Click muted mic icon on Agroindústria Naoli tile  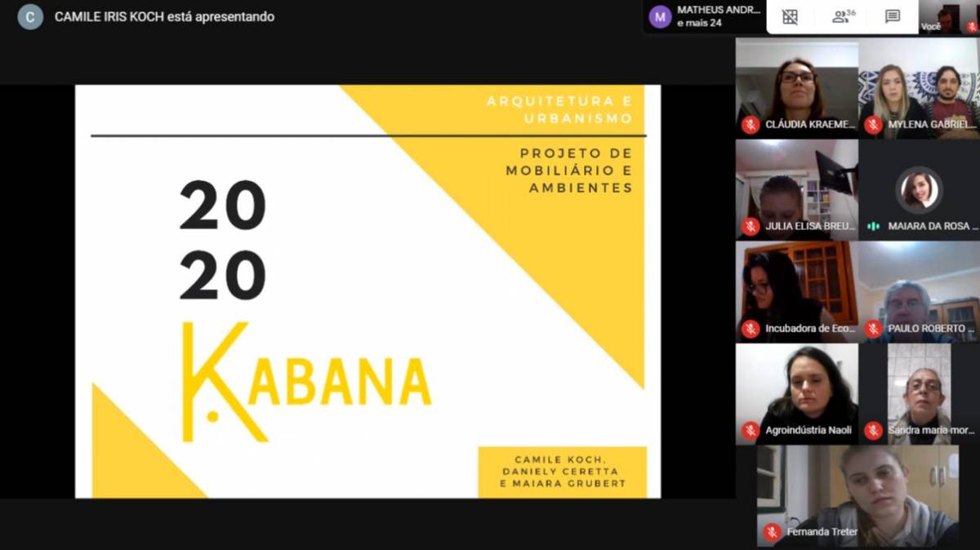coord(751,430)
